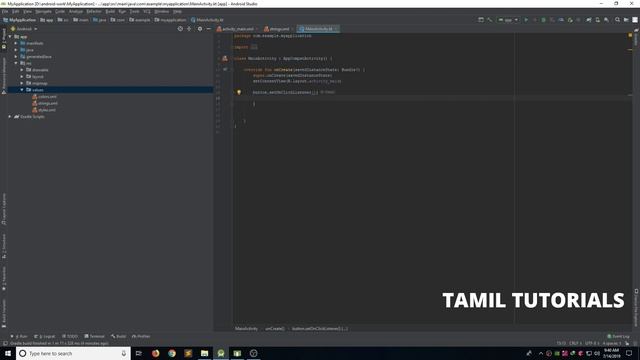This screenshot has height=360, width=640.
Task: Collapse the values folder
Action: coord(22,89)
